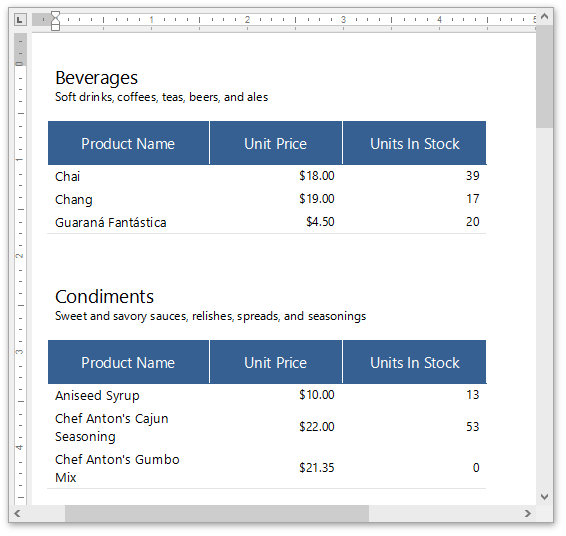Click the Condiments description about sweet sauces
The height and width of the screenshot is (536, 566).
[x=210, y=316]
